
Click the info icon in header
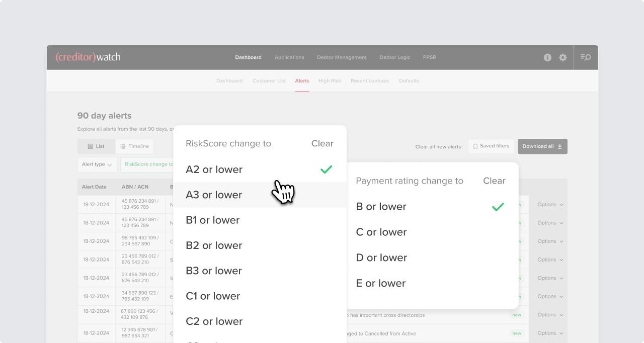pyautogui.click(x=547, y=57)
